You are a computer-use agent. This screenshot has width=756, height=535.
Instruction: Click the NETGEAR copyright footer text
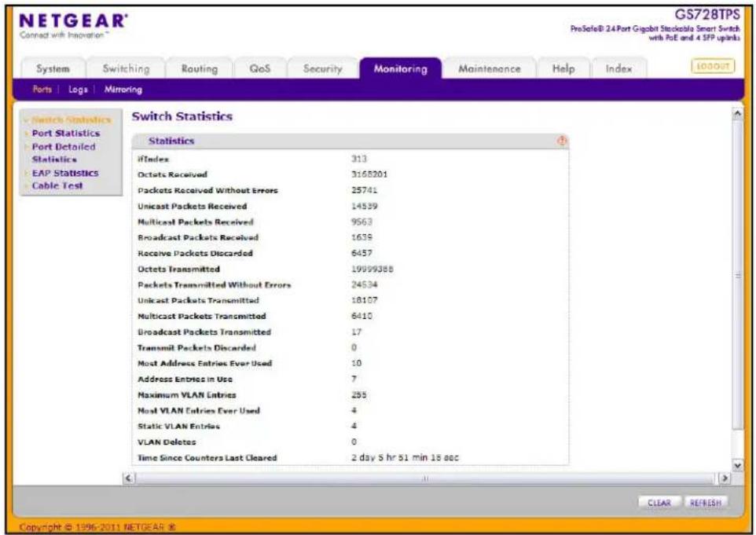[x=97, y=527]
